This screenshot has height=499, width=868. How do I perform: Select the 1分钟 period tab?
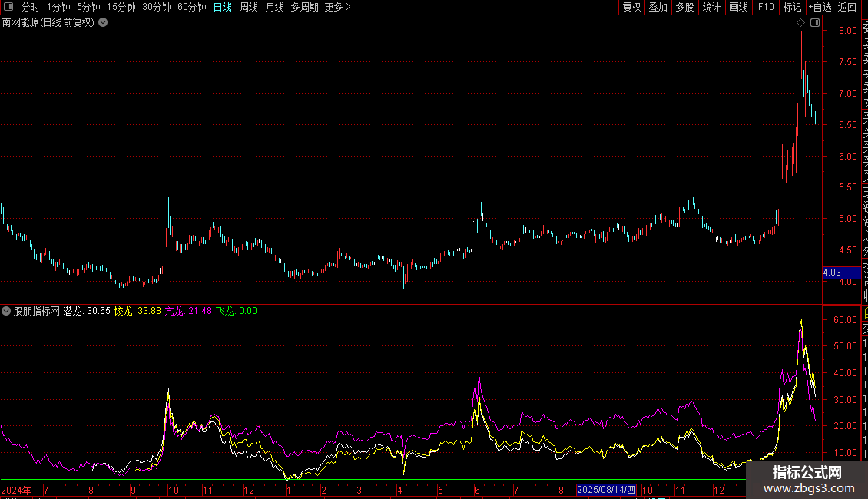click(x=58, y=7)
